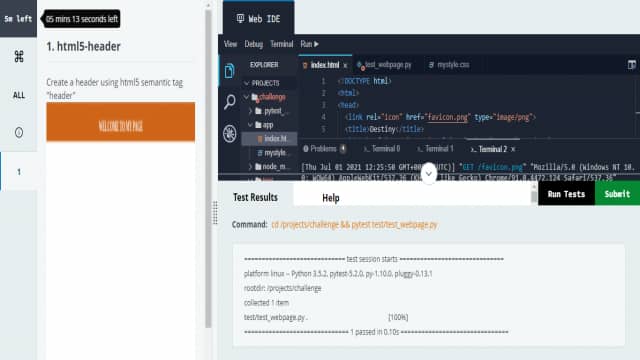Open mystyle file in the explorer tree

click(273, 153)
